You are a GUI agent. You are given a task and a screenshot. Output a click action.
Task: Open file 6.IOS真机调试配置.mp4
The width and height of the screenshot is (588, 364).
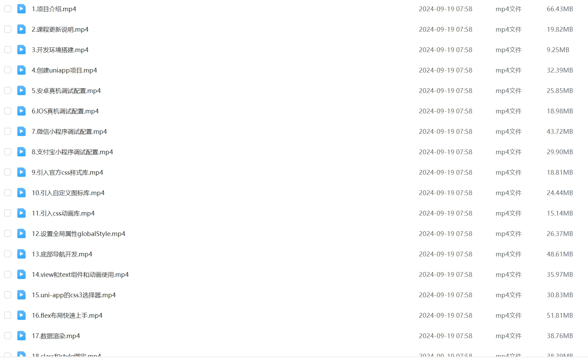click(65, 111)
